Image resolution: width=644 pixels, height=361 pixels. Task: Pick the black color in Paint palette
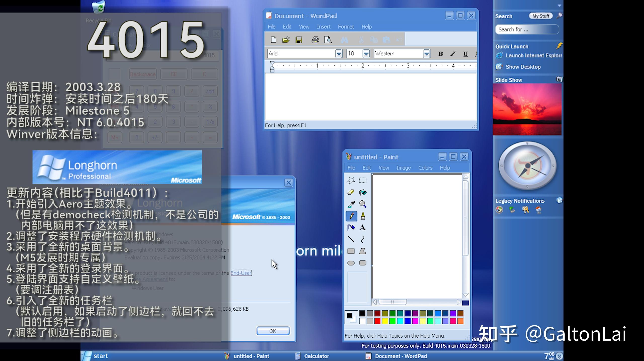pyautogui.click(x=362, y=313)
